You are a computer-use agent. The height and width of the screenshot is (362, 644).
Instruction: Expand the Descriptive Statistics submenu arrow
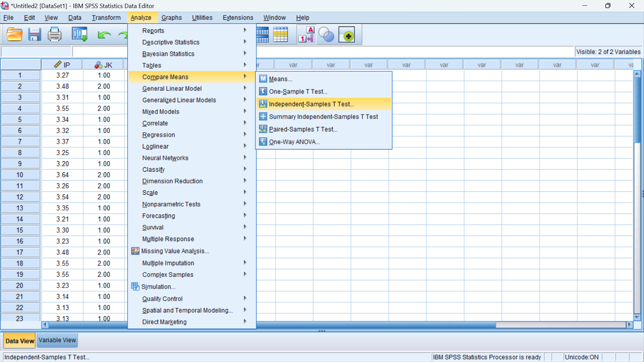[x=245, y=42]
